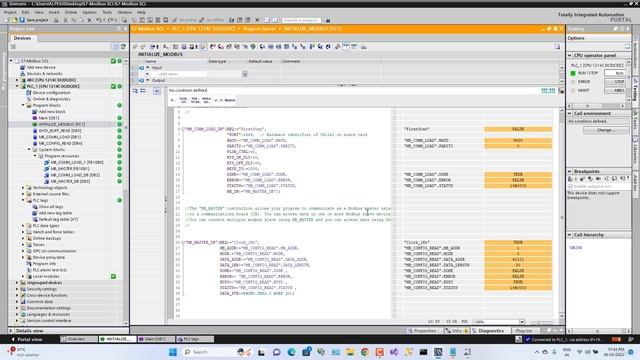Open Devices & networks in project tree

44,73
